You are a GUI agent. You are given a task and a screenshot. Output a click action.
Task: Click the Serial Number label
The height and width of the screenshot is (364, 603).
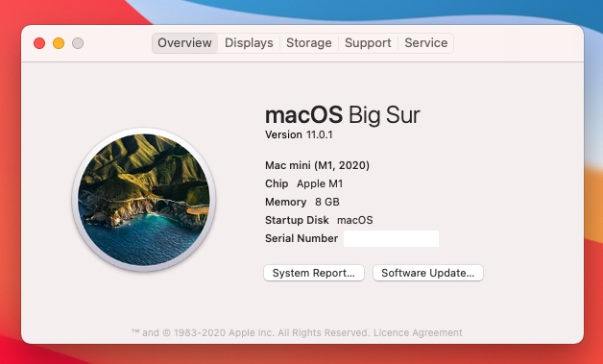pyautogui.click(x=301, y=238)
